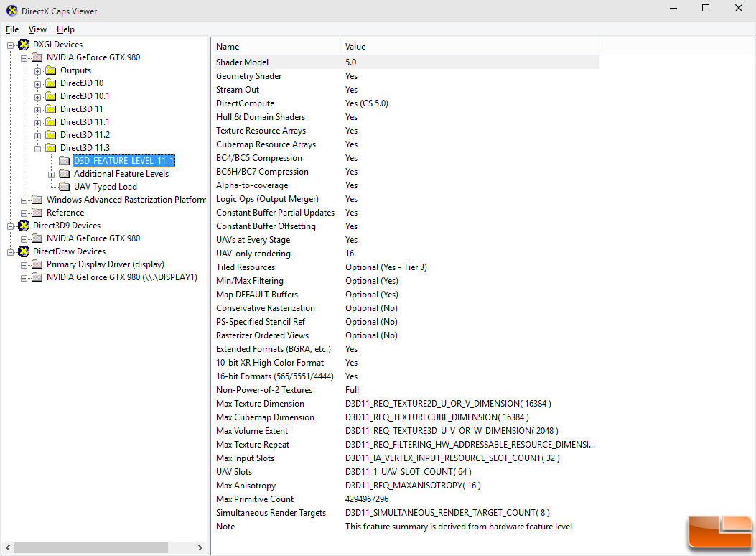Click the DirectDraw Devices DirectX icon
The image size is (756, 556).
(24, 251)
